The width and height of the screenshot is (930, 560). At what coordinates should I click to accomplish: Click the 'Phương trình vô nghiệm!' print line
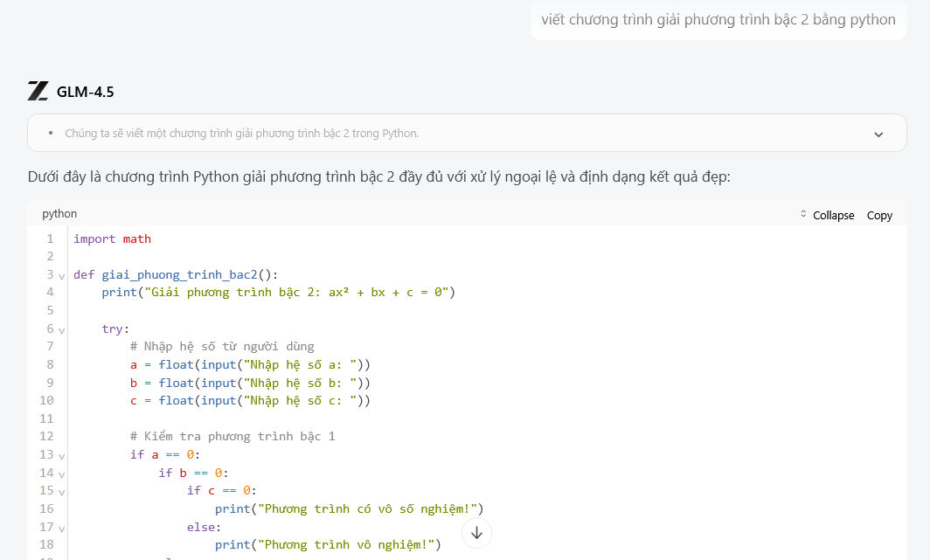[x=327, y=544]
